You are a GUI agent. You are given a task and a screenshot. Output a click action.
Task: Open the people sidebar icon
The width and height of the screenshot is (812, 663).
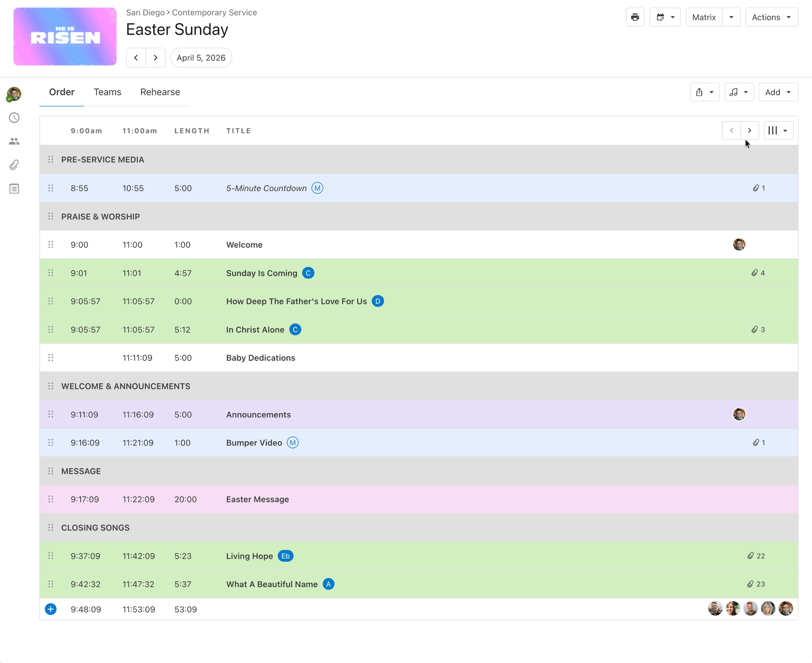click(14, 141)
